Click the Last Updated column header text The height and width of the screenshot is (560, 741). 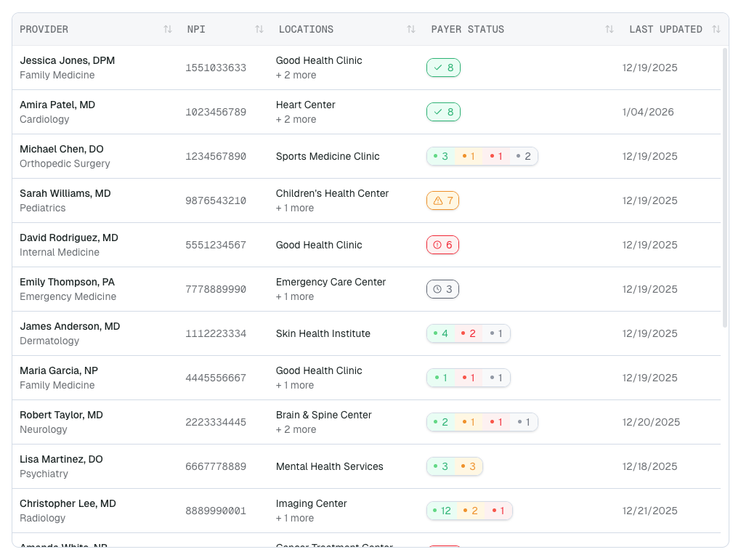click(665, 29)
